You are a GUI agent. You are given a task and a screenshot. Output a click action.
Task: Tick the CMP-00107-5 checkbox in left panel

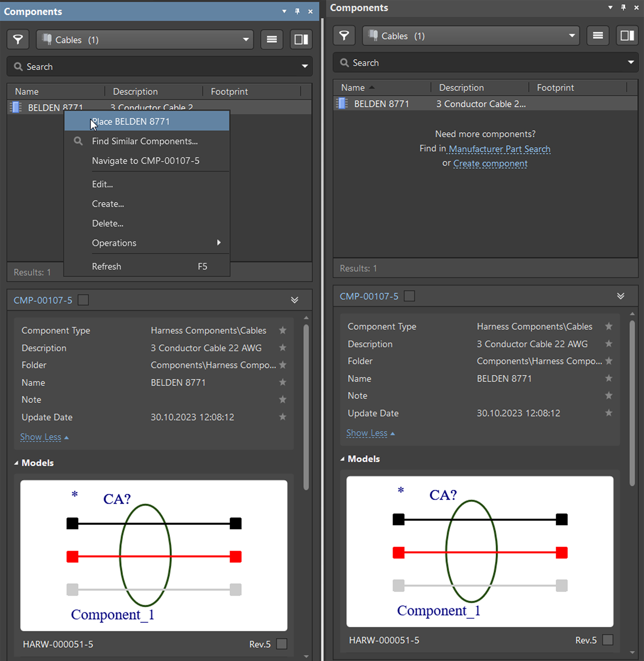click(83, 300)
